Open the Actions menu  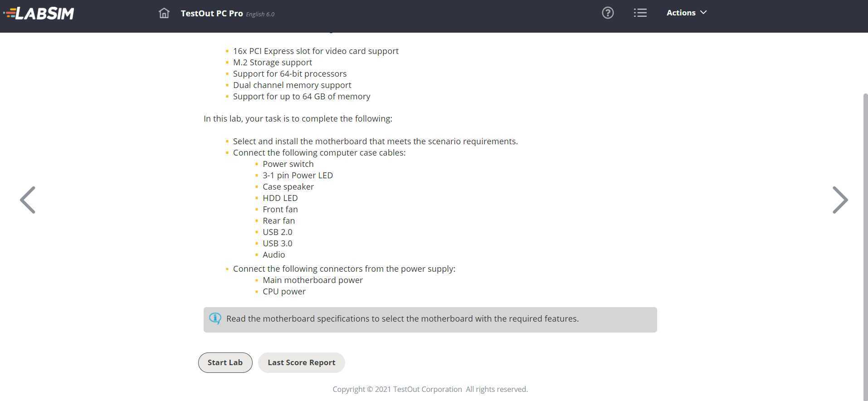tap(686, 13)
